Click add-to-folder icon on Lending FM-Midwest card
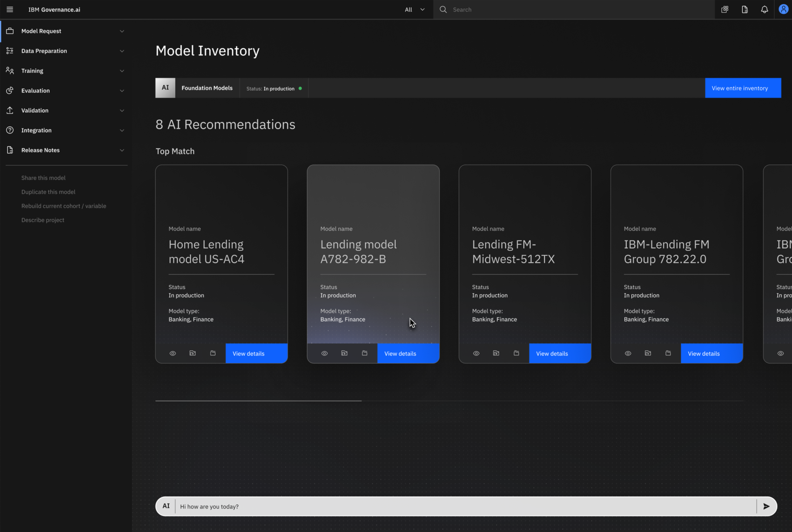This screenshot has height=532, width=792. [496, 353]
